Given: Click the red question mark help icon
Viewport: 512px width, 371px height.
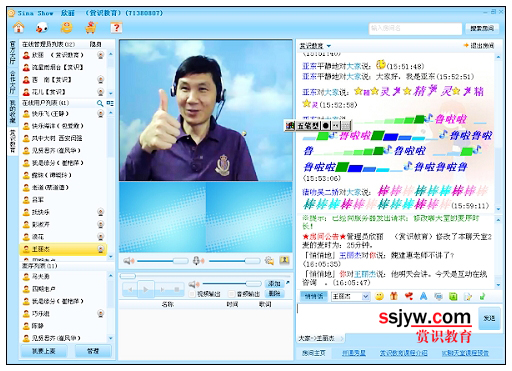Looking at the screenshot, I should click(x=116, y=27).
